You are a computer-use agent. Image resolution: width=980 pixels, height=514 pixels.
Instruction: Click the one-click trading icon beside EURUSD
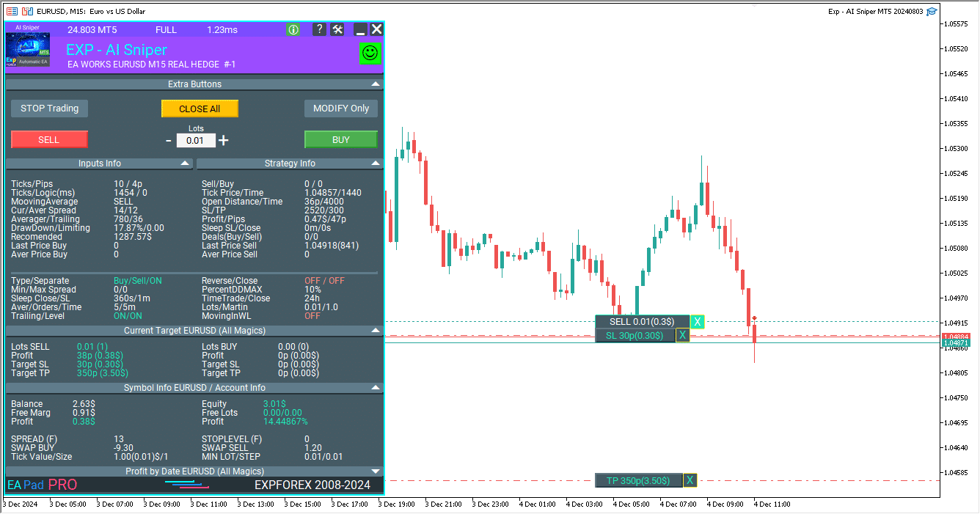[x=27, y=11]
